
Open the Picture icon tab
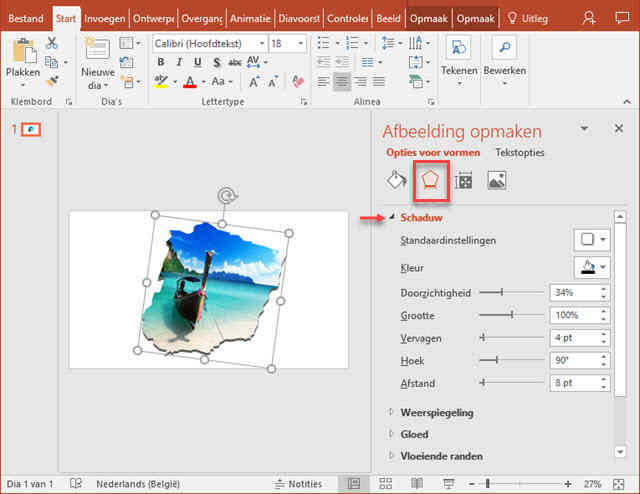(497, 180)
